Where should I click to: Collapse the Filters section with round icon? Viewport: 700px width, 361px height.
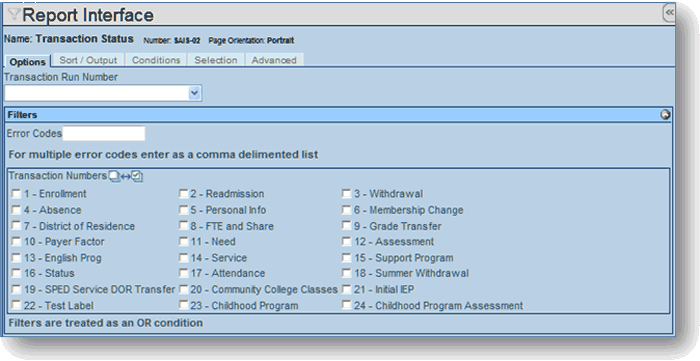(665, 115)
